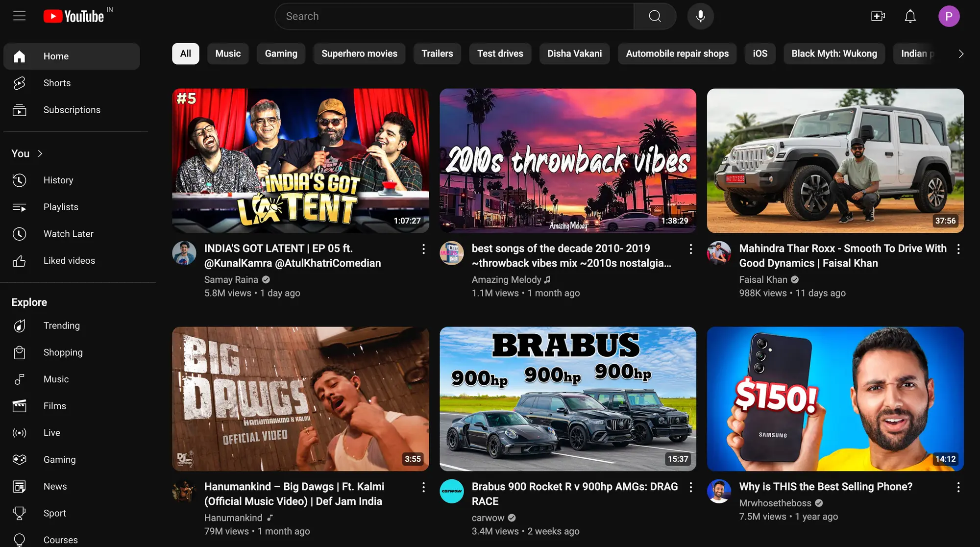Select the iOS filter chip
The height and width of the screenshot is (547, 980).
click(x=760, y=53)
